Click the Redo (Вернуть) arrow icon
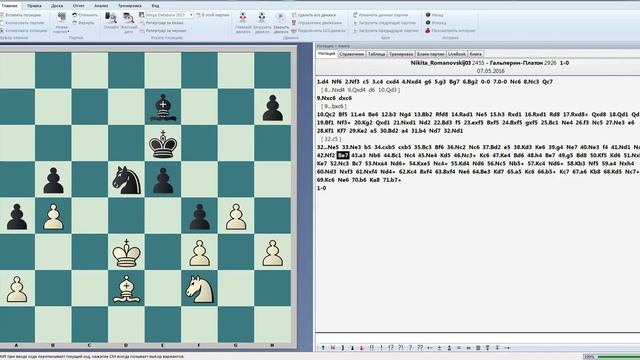Viewport: 640px width, 360px height. pyautogui.click(x=75, y=23)
